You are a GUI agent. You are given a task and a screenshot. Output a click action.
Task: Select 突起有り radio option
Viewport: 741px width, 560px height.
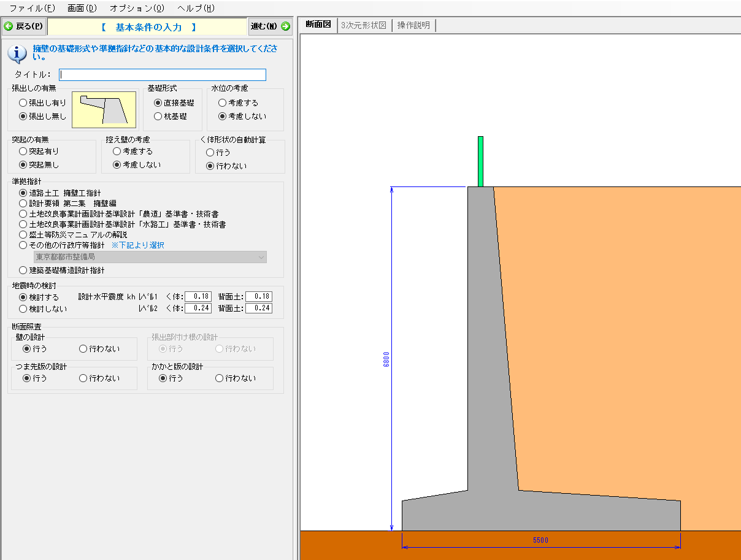[x=39, y=151]
